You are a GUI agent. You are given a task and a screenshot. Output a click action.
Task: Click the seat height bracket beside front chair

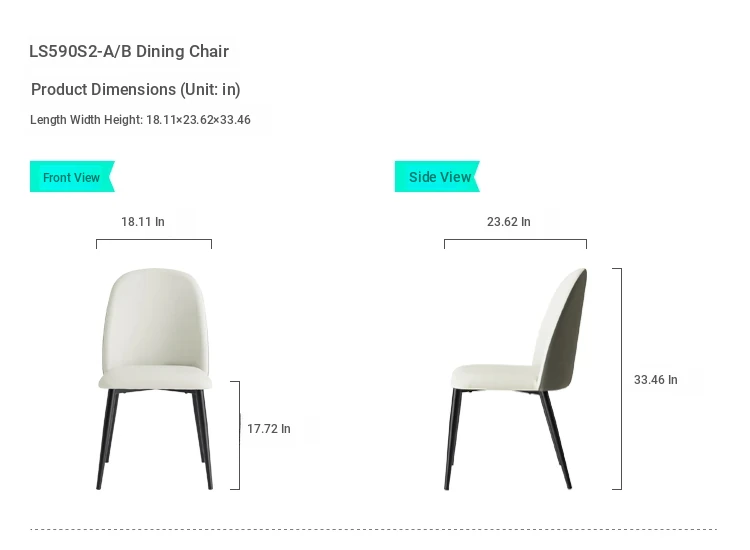click(235, 435)
